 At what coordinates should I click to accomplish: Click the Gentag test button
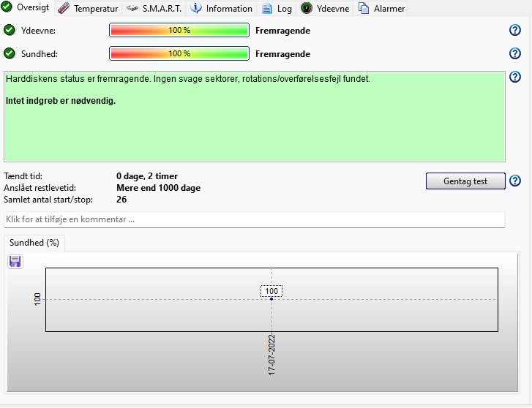tap(465, 181)
